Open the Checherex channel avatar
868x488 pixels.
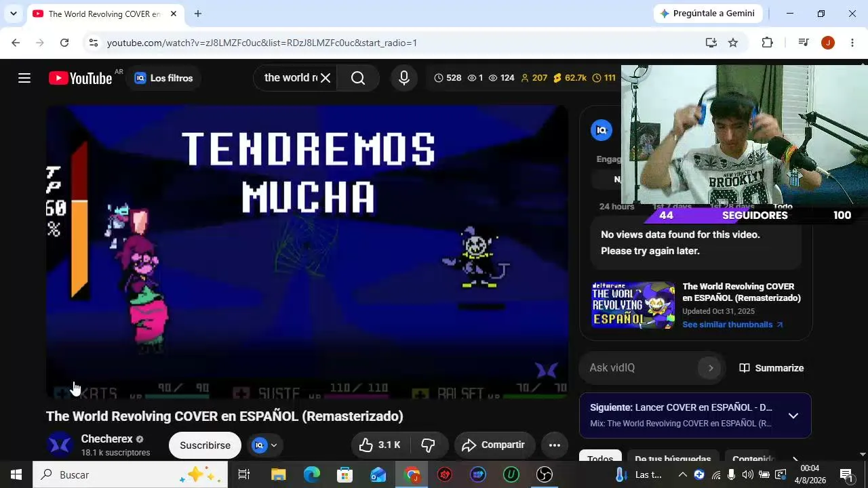click(x=60, y=445)
